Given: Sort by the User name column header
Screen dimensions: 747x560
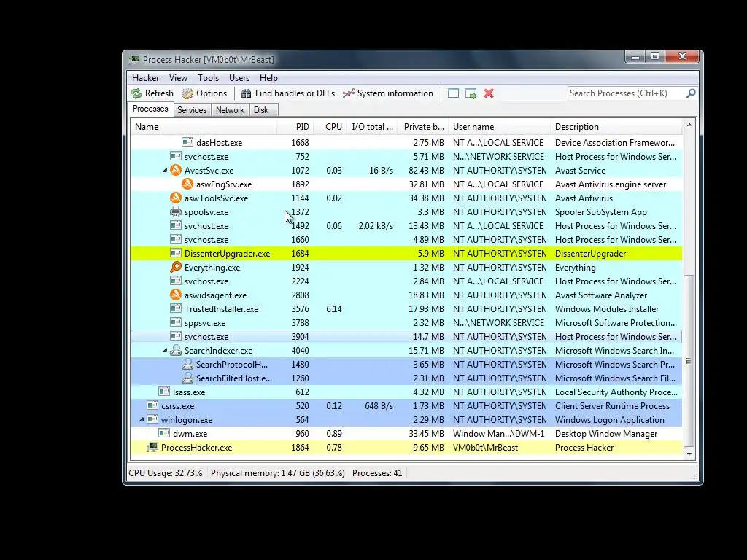Looking at the screenshot, I should coord(499,127).
